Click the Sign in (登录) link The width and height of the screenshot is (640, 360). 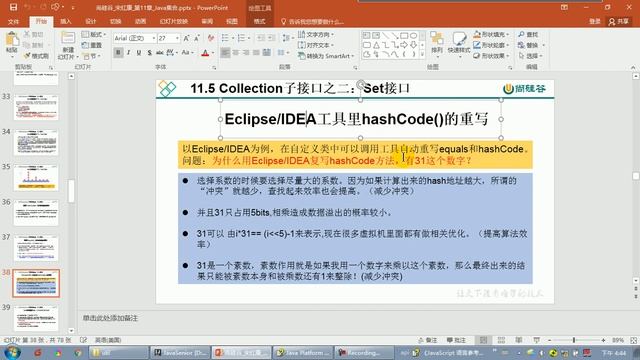pos(595,22)
